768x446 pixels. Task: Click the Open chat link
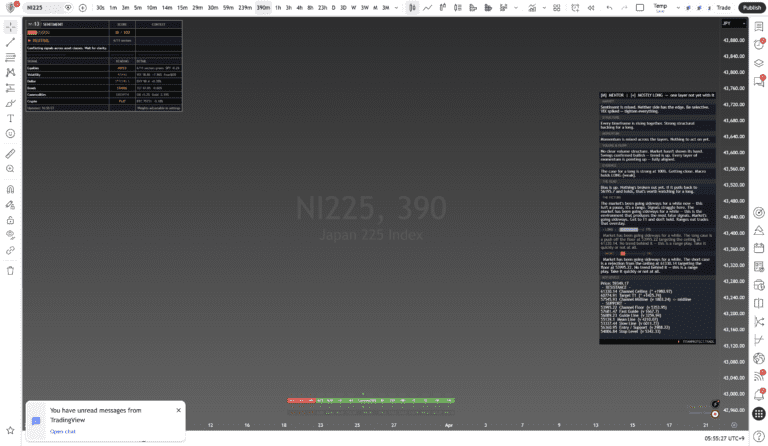[x=63, y=431]
